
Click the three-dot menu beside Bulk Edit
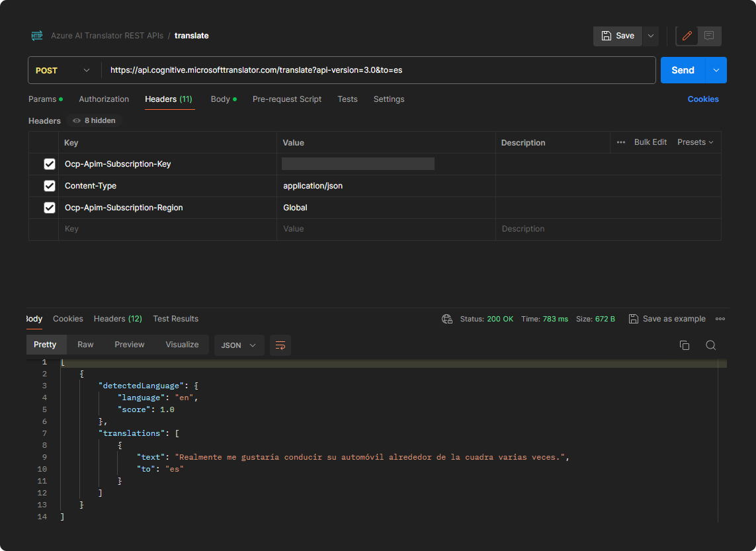tap(620, 142)
